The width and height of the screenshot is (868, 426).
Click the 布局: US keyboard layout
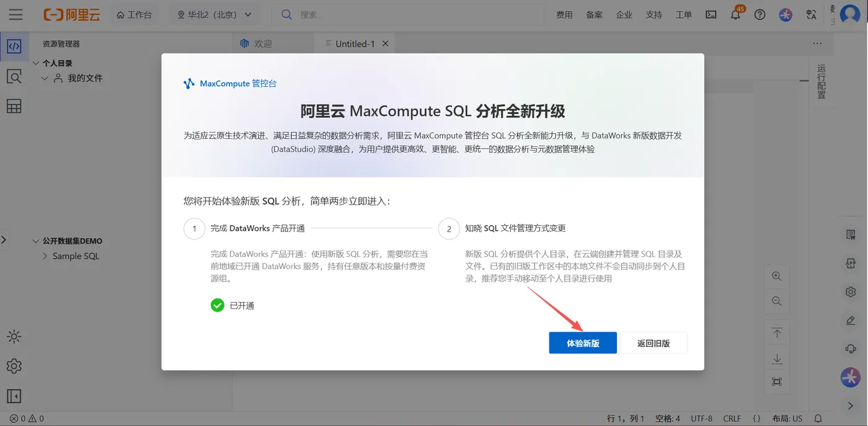pos(787,419)
